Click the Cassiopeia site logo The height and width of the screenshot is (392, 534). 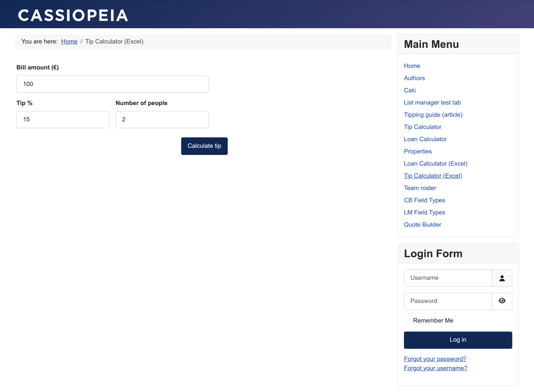coord(73,15)
